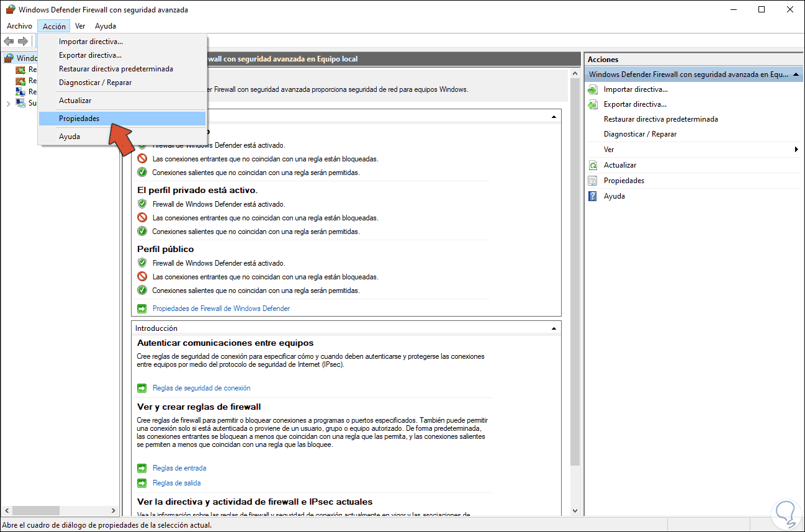Click the green check icon under Perfil público
The height and width of the screenshot is (532, 805).
pyautogui.click(x=142, y=291)
